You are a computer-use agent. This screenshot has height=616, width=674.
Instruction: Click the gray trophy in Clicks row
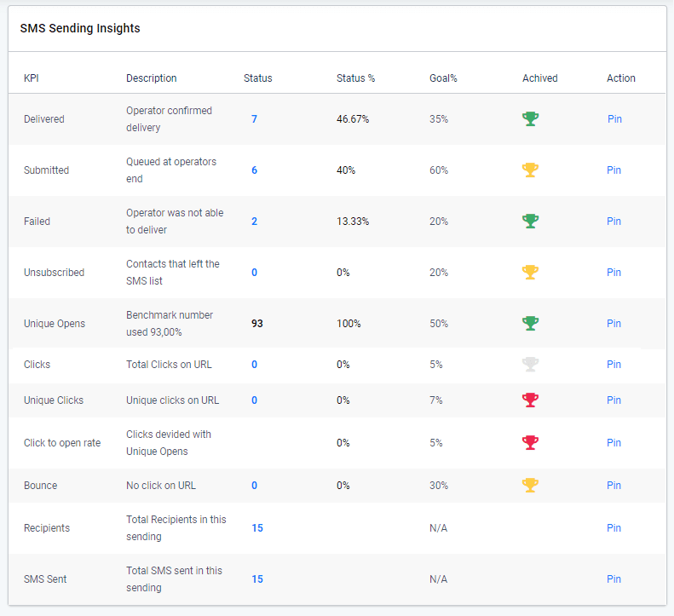click(x=530, y=365)
